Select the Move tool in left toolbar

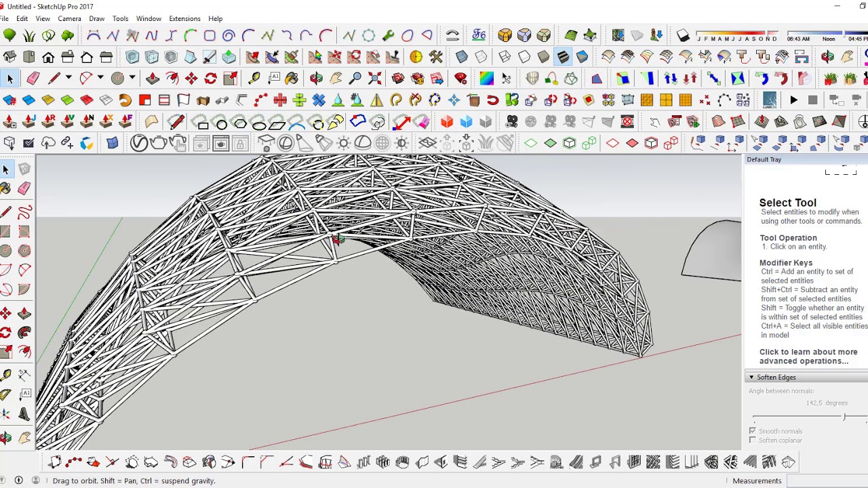(6, 313)
